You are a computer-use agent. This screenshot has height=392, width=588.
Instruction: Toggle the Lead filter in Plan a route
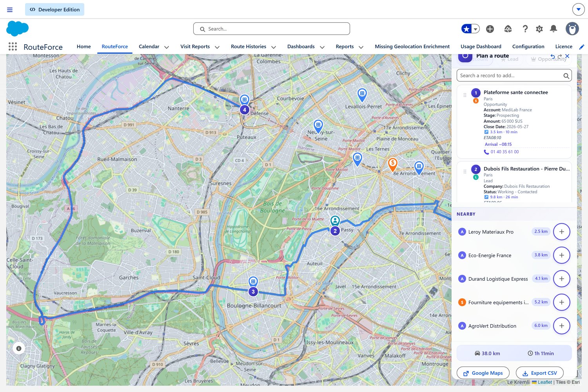click(x=510, y=59)
